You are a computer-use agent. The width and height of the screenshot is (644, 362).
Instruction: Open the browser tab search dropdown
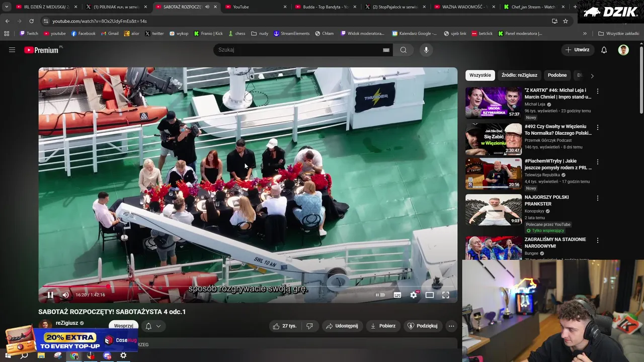tap(6, 7)
